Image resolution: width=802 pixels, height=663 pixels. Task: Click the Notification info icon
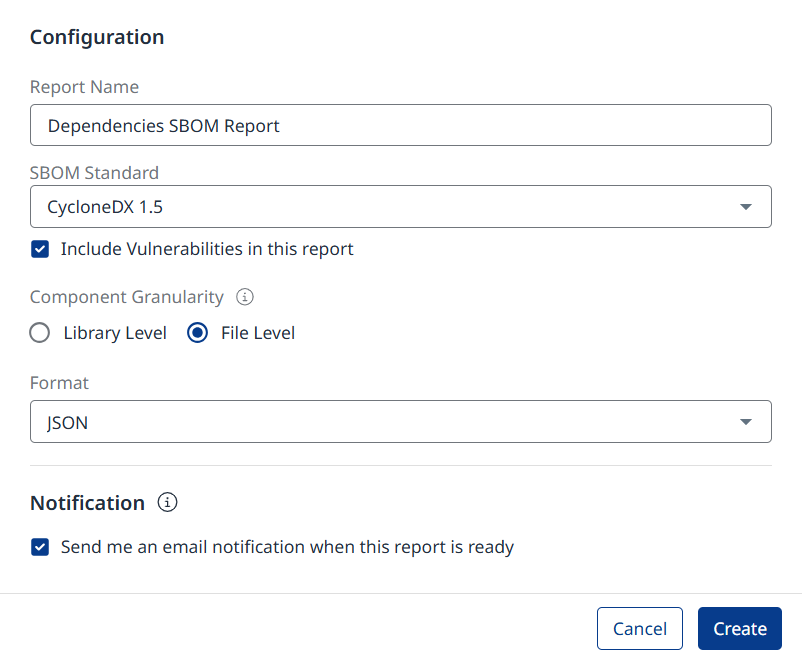click(x=167, y=502)
